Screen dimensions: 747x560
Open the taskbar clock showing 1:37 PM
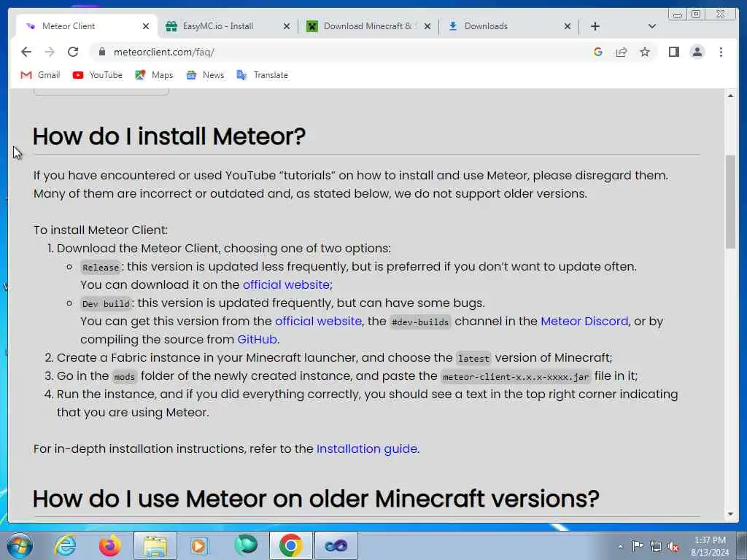709,546
